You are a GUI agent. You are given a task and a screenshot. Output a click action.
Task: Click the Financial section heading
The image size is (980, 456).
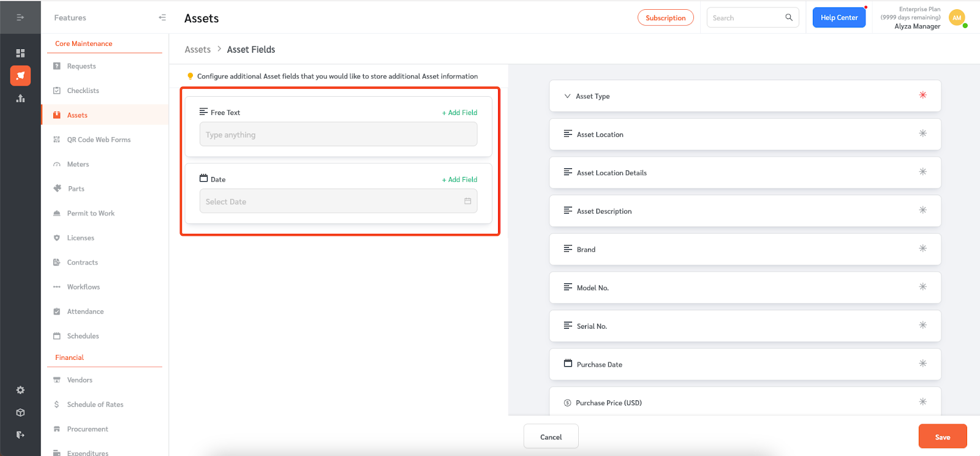pos(69,357)
